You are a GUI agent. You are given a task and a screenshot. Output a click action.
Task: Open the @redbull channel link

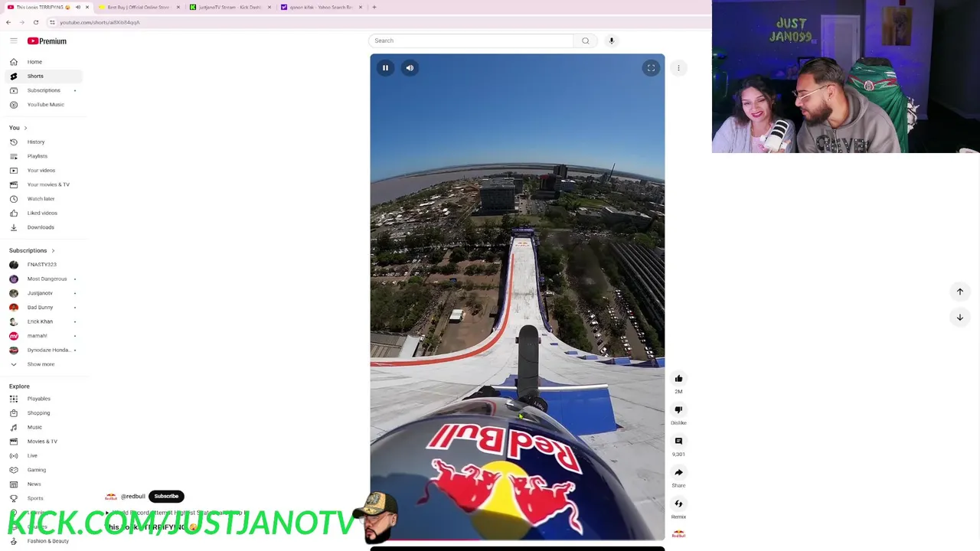pyautogui.click(x=133, y=497)
